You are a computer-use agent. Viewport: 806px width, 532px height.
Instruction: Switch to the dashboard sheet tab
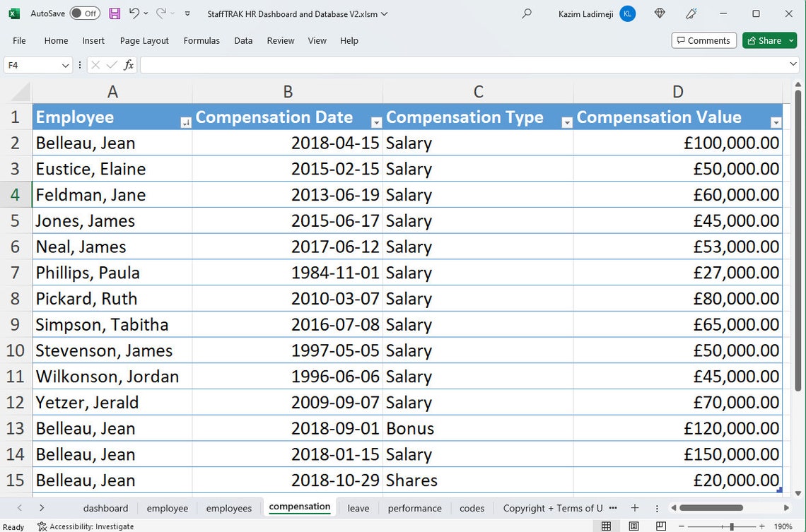pos(105,507)
